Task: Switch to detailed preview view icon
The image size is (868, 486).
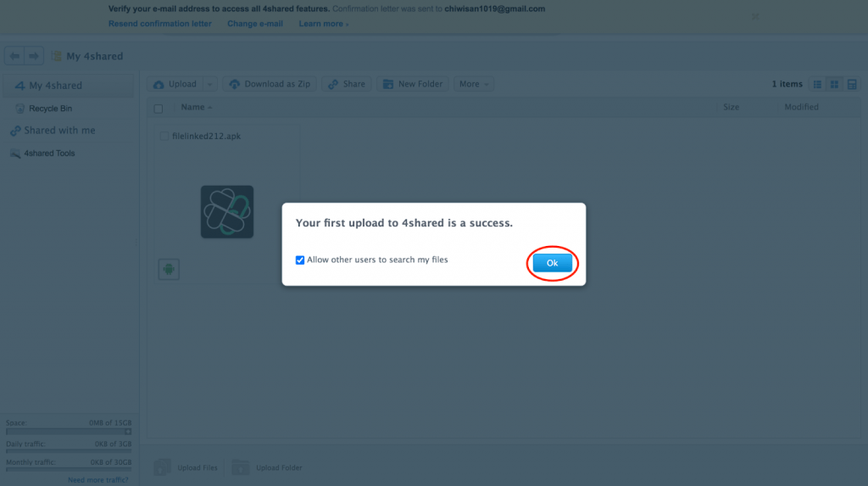Action: (852, 84)
